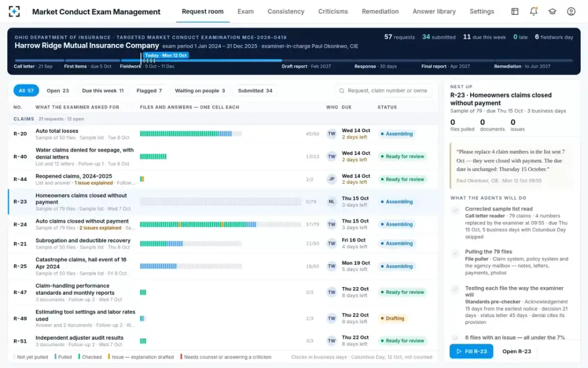Open the graduation cap training icon
This screenshot has height=368, width=588.
click(552, 11)
